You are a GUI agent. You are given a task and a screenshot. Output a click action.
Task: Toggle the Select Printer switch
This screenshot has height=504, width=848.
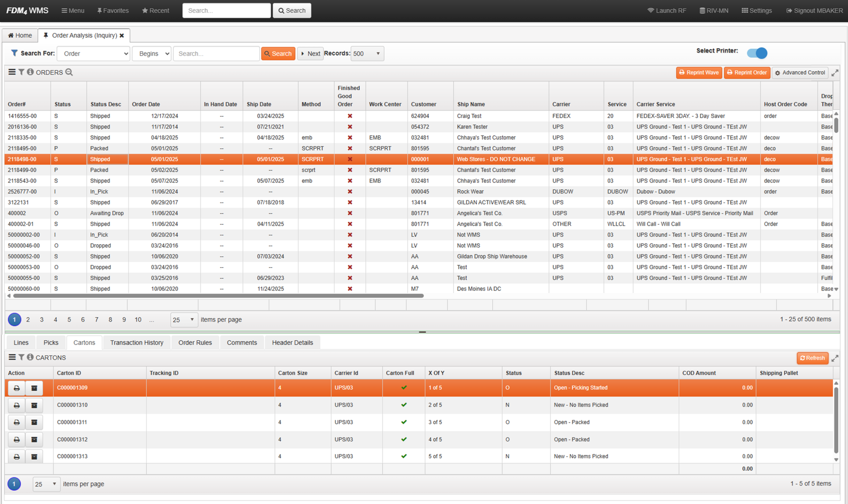click(x=757, y=53)
